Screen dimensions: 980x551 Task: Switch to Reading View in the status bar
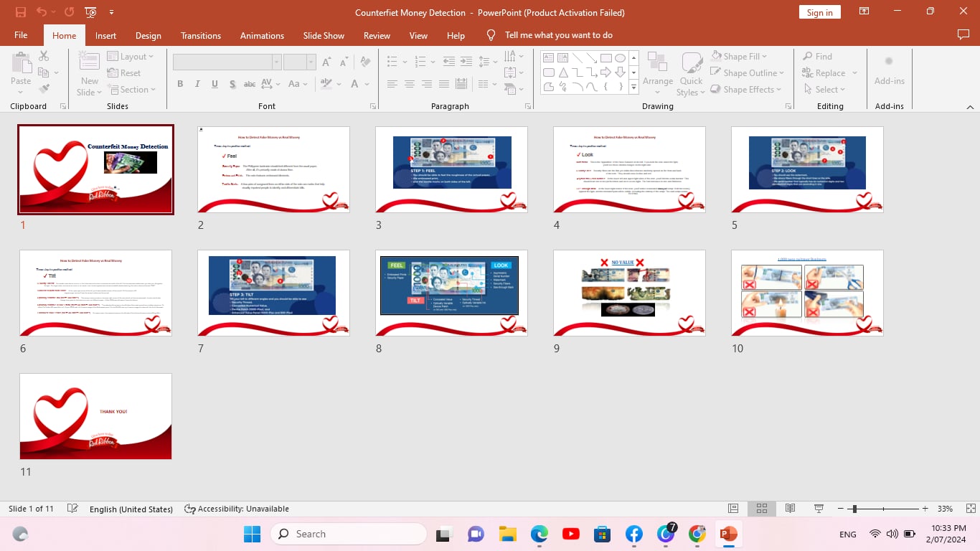790,509
